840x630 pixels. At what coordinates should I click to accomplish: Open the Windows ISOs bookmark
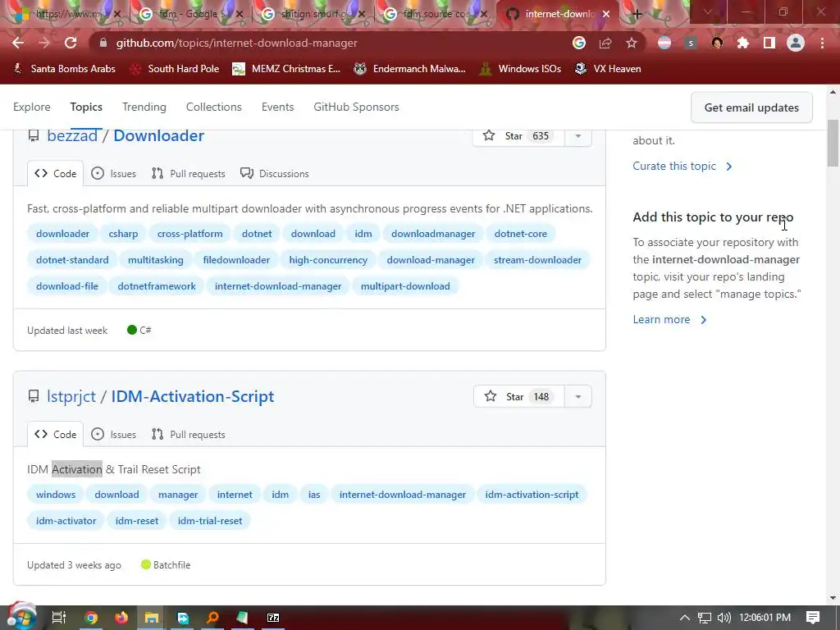[520, 69]
